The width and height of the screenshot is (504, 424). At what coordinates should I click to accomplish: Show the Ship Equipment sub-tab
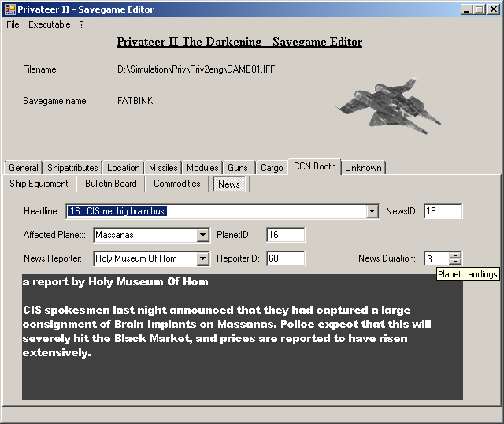coord(39,184)
